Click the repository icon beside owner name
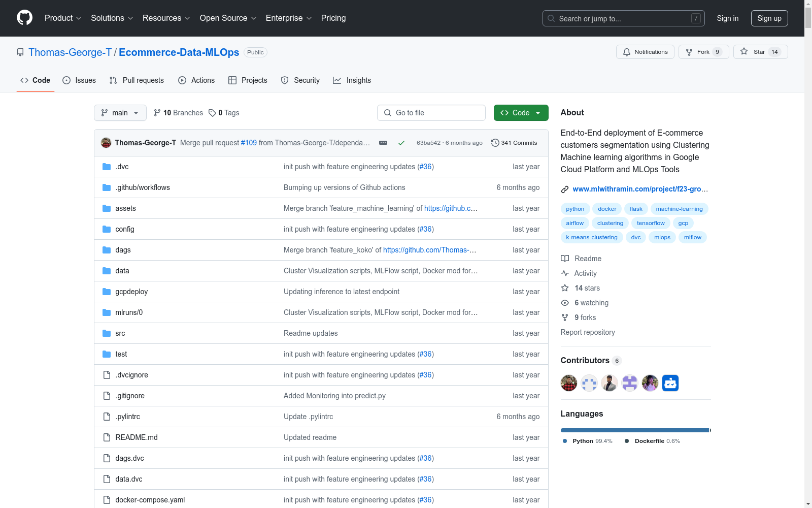This screenshot has width=812, height=508. point(20,52)
